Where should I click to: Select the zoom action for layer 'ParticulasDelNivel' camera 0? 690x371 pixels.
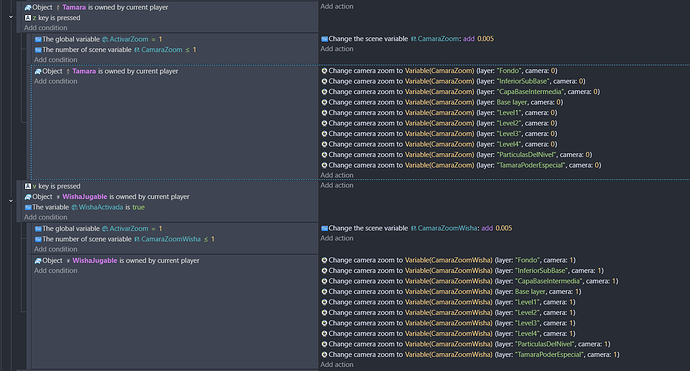[x=456, y=154]
